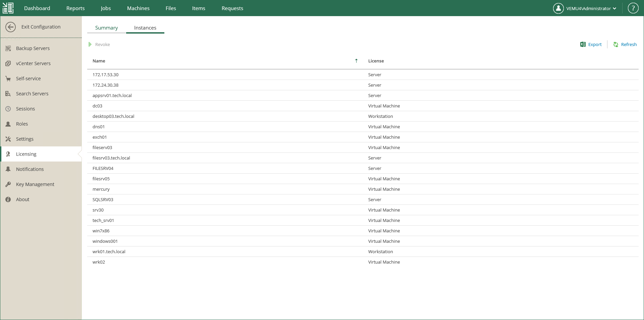The image size is (644, 320).
Task: Open Self-service section
Action: (41, 79)
